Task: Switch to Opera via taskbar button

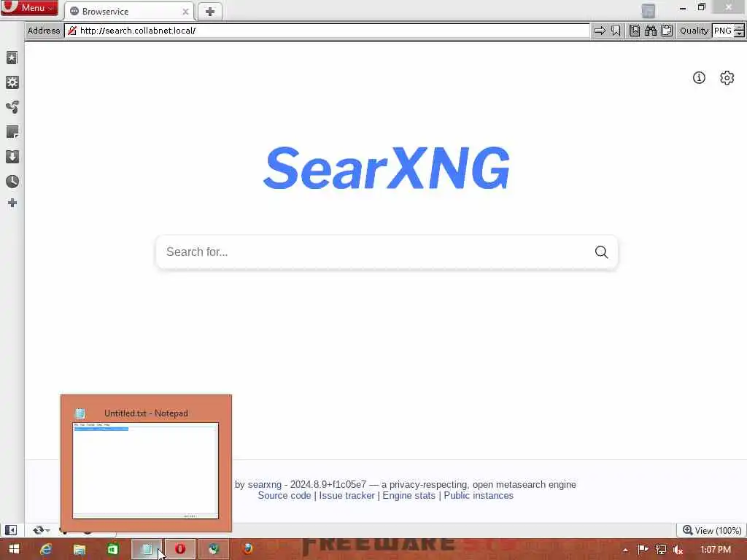Action: coord(180,549)
